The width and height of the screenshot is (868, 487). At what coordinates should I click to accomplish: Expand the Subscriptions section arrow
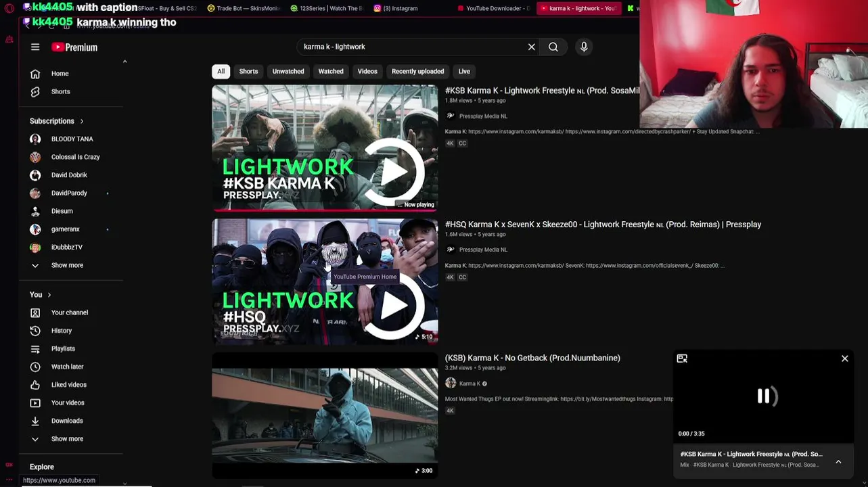(x=82, y=121)
